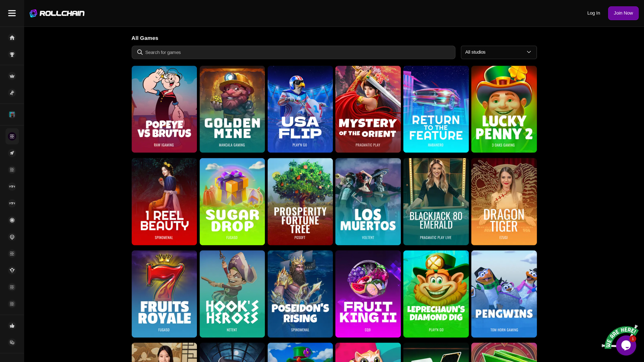Viewport: 644px width, 362px height.
Task: Click the Rollchain logo
Action: (57, 13)
